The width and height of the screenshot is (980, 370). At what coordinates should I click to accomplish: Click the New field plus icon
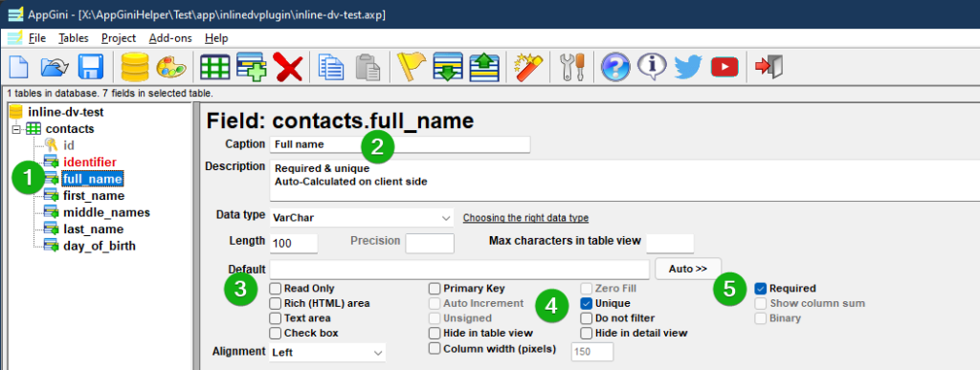pyautogui.click(x=252, y=66)
